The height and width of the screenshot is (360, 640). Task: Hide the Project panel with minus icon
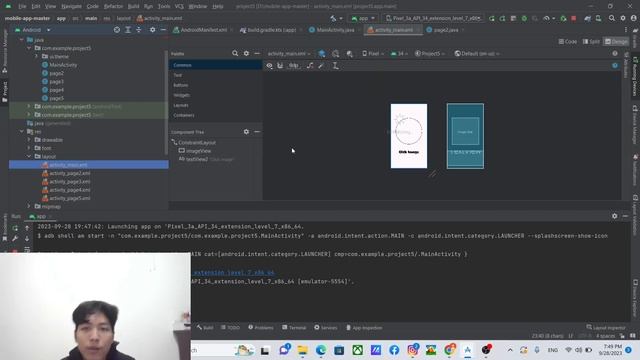[163, 30]
